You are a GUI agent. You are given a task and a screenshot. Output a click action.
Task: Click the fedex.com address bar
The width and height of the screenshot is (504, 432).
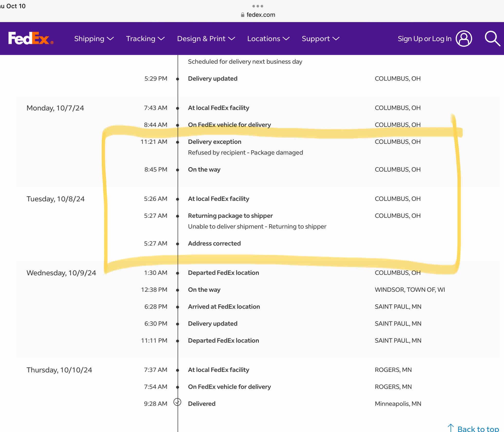pos(260,15)
